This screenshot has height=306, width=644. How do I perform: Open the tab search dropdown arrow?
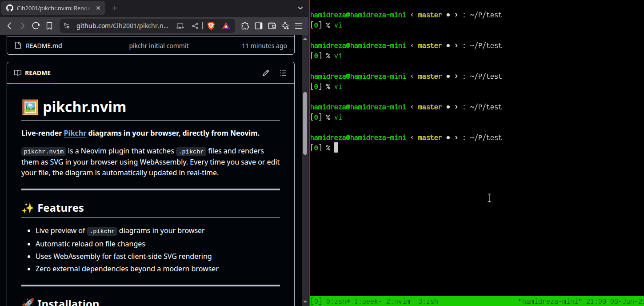(301, 8)
